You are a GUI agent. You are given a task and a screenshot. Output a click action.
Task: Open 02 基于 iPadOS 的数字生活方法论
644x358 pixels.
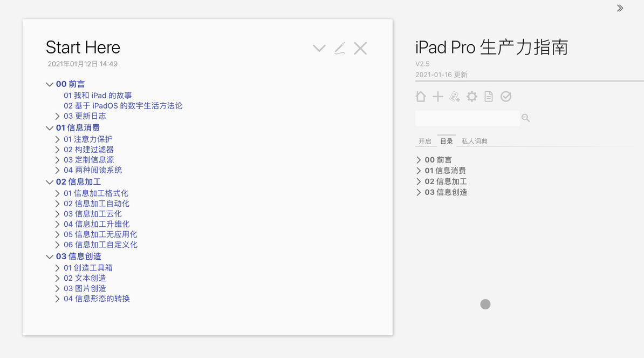123,106
